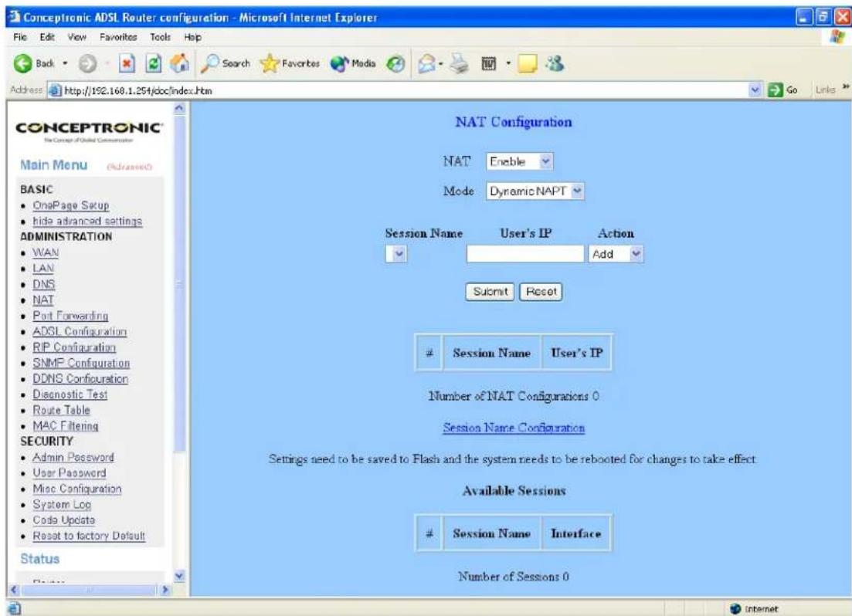Open the Admin Password link
Viewport: 852px width, 616px height.
point(73,458)
